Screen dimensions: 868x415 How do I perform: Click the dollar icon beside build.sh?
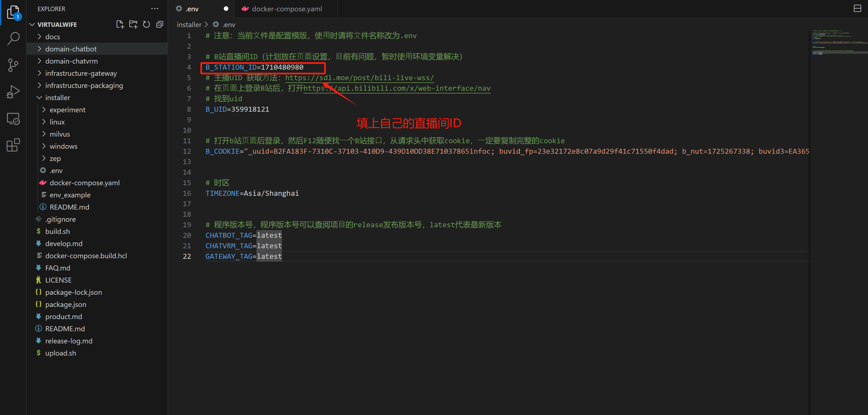[38, 231]
